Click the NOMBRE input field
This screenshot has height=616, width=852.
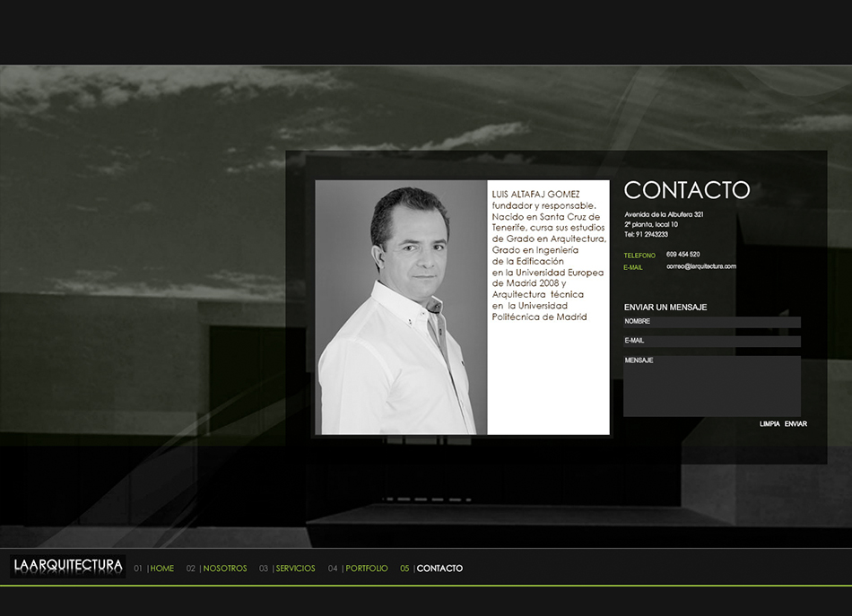712,322
